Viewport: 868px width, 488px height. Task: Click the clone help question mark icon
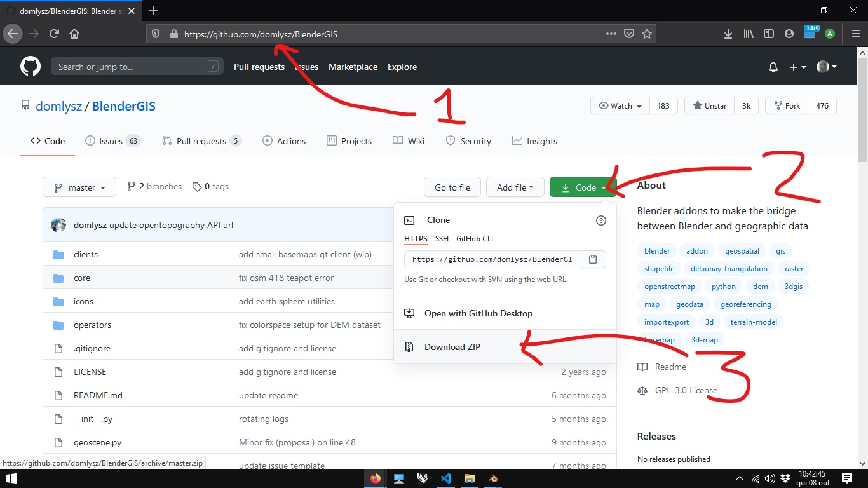(600, 220)
